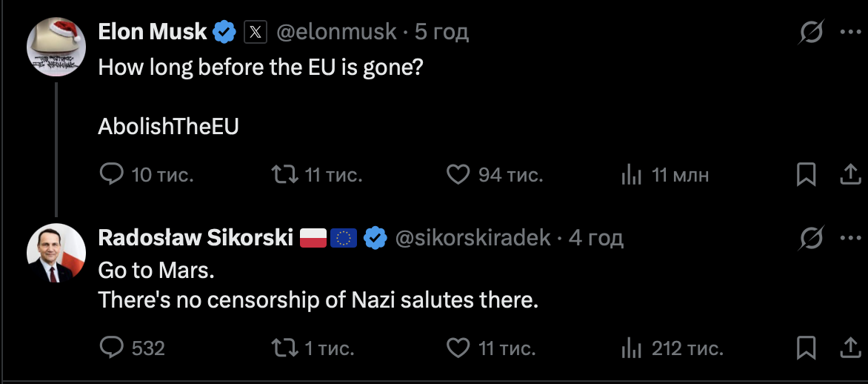Share Radosław Sikorski's reply

pos(849,347)
